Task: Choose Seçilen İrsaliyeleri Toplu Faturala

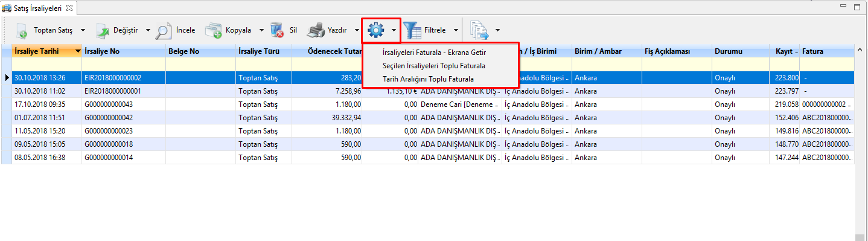Action: tap(434, 66)
